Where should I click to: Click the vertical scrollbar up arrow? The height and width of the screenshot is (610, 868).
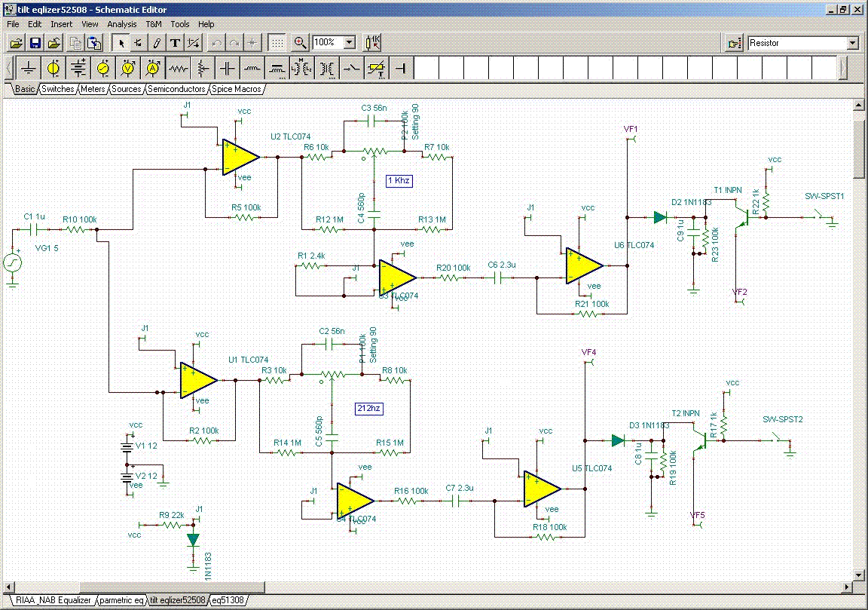point(859,105)
